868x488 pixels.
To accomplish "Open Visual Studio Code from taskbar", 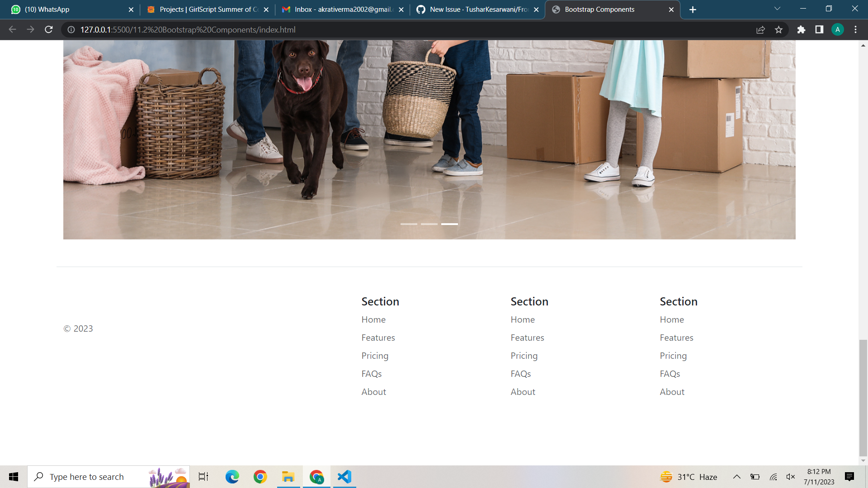I will pyautogui.click(x=344, y=477).
